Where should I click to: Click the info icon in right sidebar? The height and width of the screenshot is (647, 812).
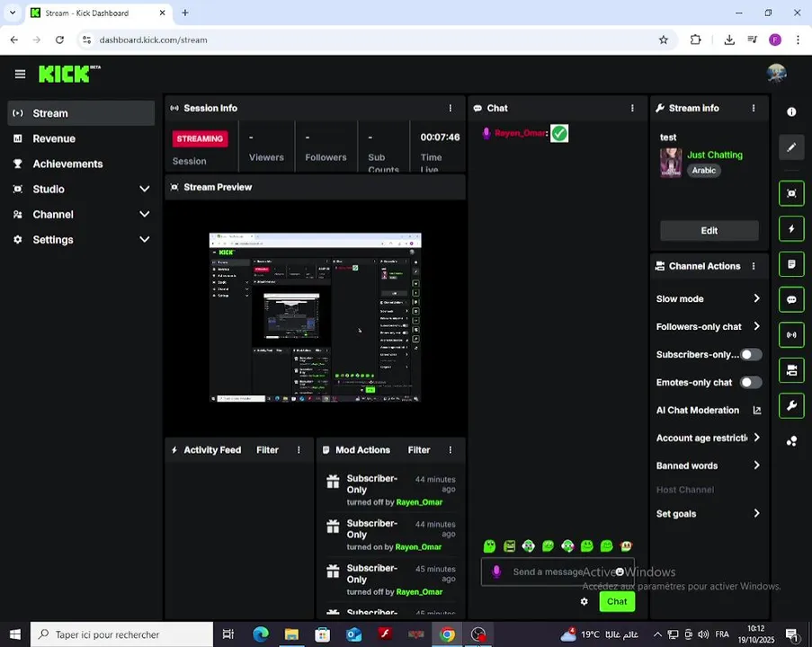(791, 111)
